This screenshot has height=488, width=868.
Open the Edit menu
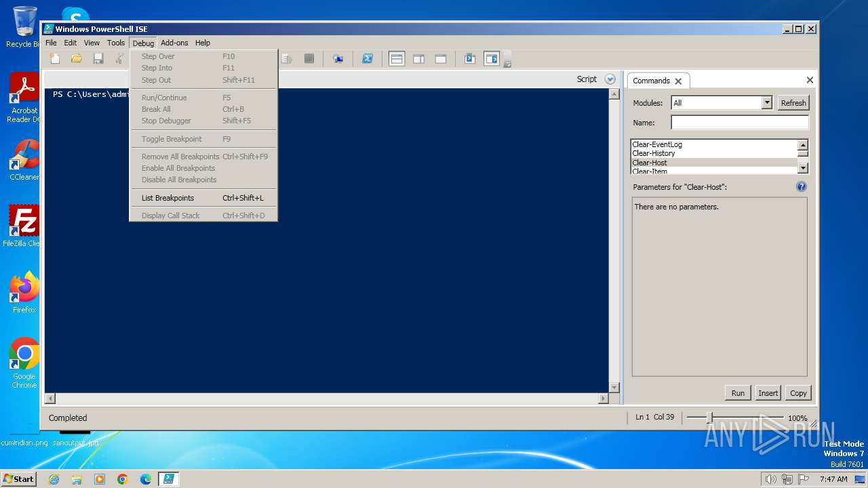pos(71,43)
